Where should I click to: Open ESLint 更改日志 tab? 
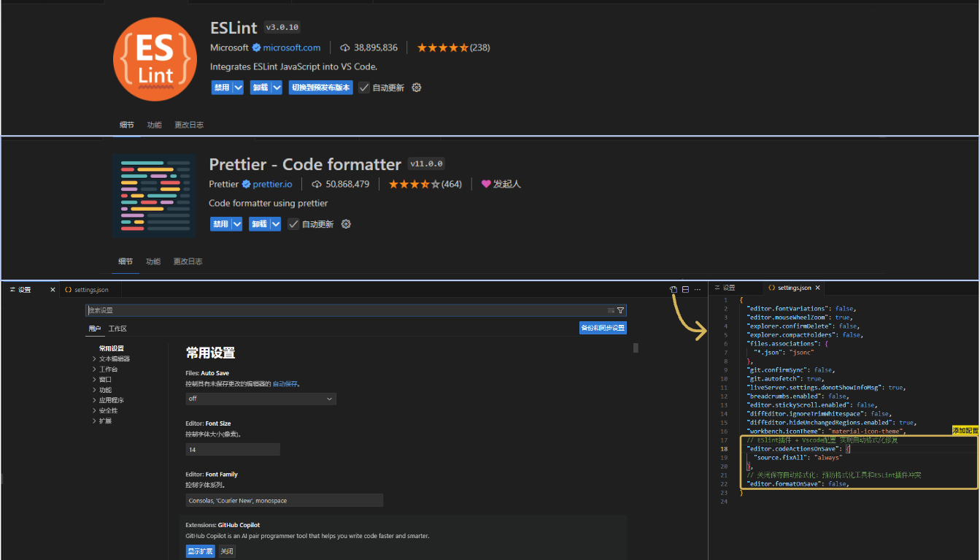point(189,125)
